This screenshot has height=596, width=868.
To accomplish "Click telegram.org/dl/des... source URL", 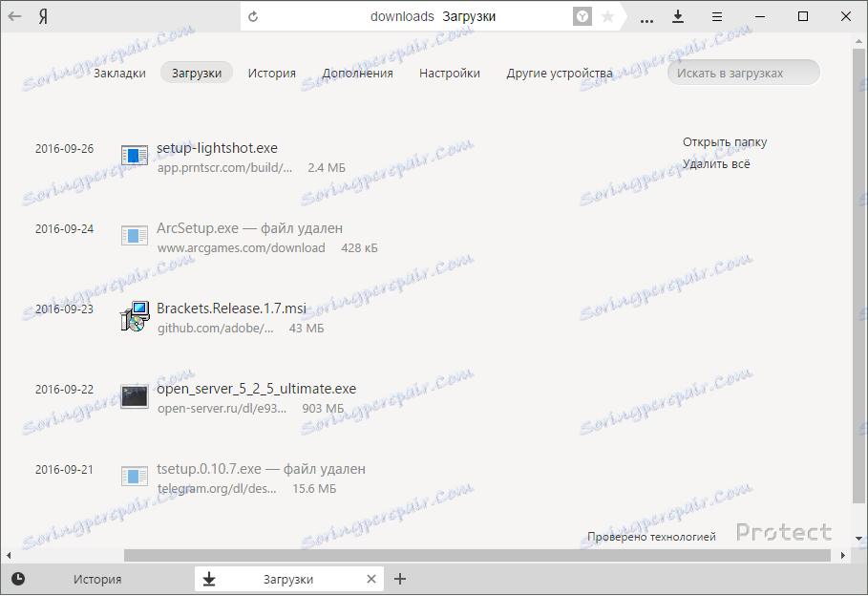I will [217, 489].
